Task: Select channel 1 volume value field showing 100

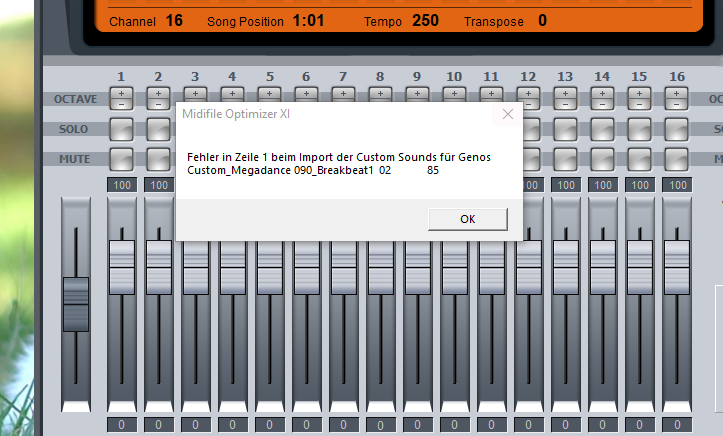Action: (x=121, y=185)
